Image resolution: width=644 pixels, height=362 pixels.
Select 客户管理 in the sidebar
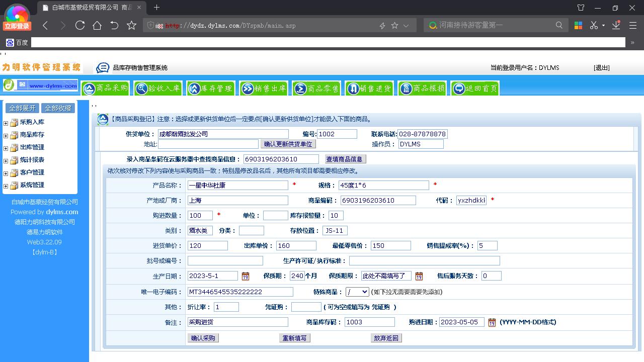pos(31,172)
